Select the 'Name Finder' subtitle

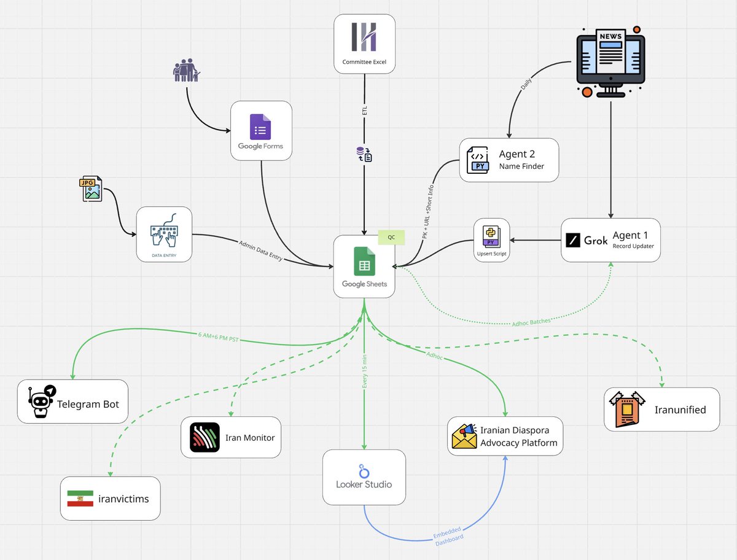click(x=521, y=166)
